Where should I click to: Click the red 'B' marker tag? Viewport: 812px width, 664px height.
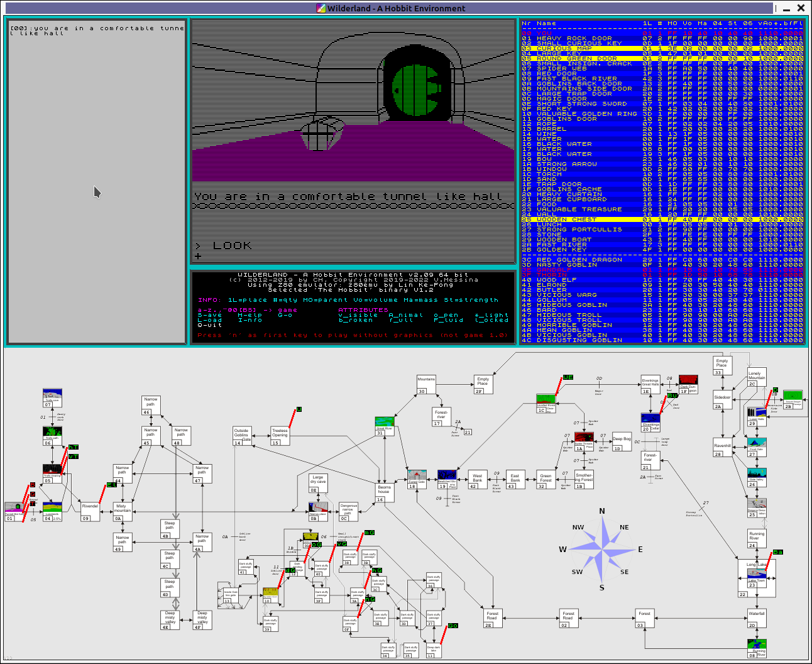(33, 485)
